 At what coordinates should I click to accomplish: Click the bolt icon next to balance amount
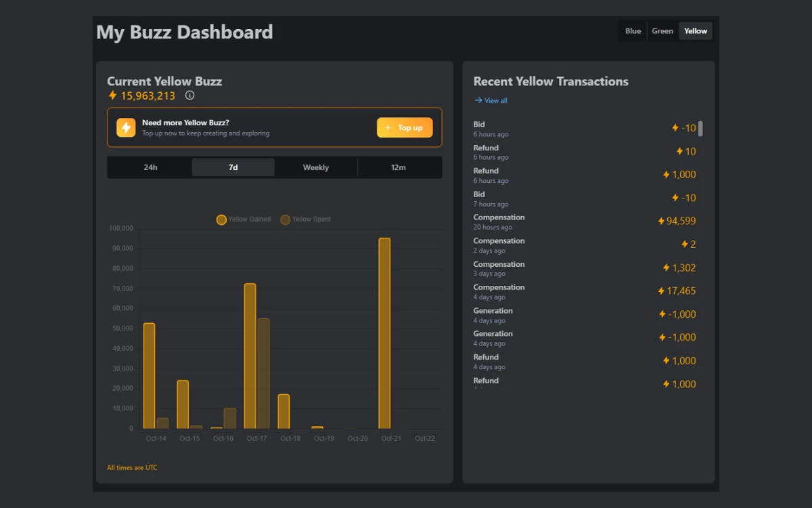click(x=112, y=96)
